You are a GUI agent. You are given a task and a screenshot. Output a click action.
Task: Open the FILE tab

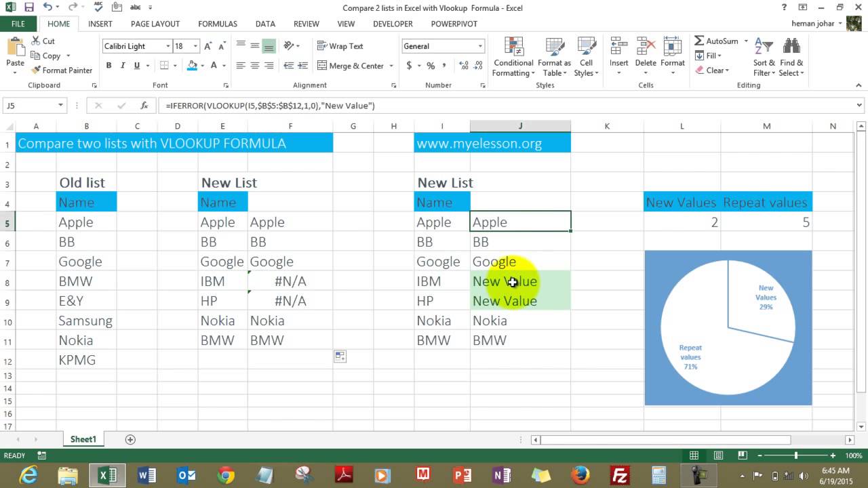click(18, 24)
